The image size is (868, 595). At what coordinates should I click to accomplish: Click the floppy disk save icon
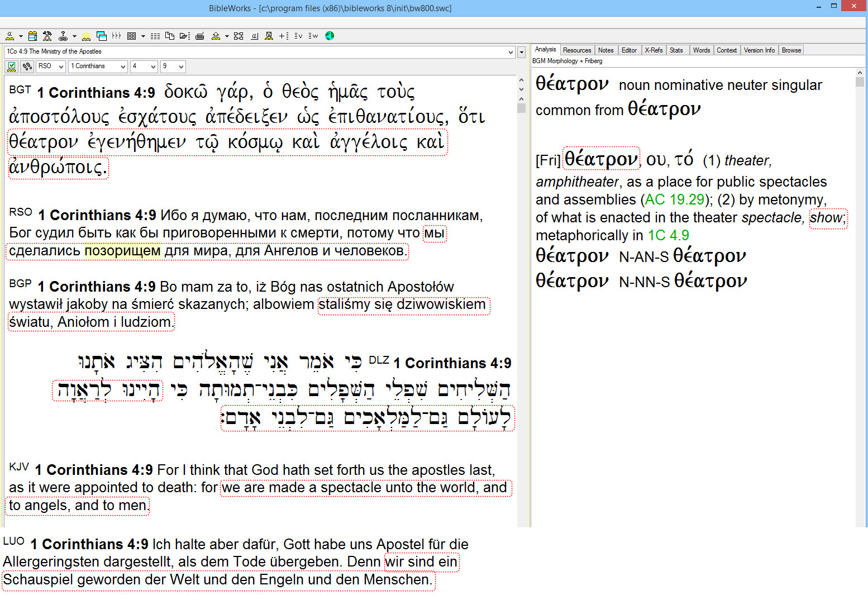pyautogui.click(x=269, y=36)
